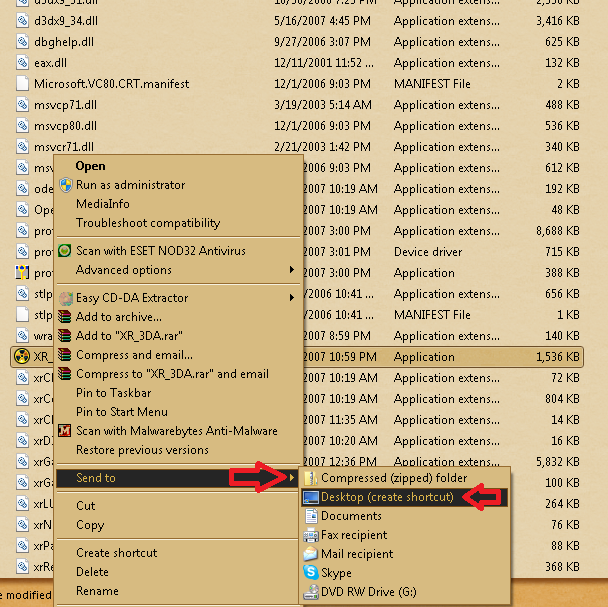Click the file icon of d3dx9_34.dll

click(22, 21)
